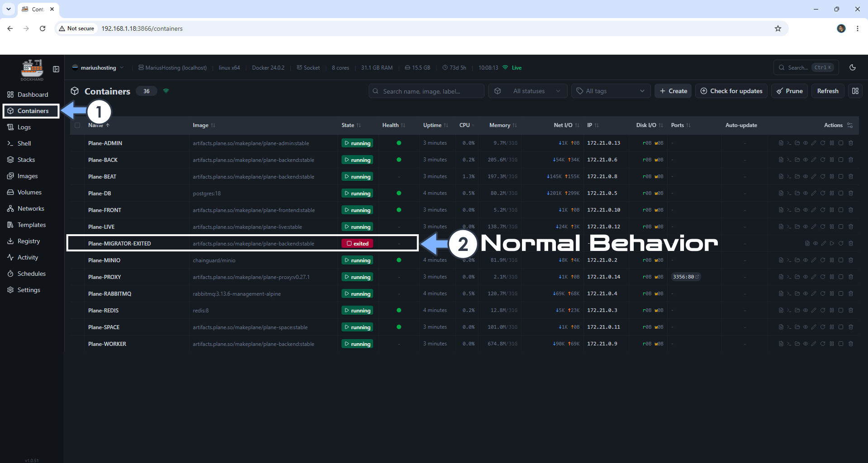
Task: Open the Images page from the sidebar
Action: pos(32,176)
